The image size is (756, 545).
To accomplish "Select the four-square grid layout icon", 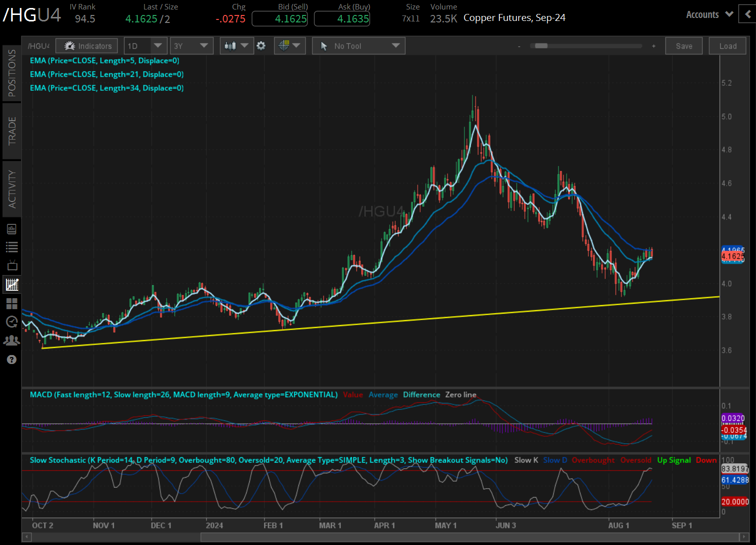I will click(12, 303).
